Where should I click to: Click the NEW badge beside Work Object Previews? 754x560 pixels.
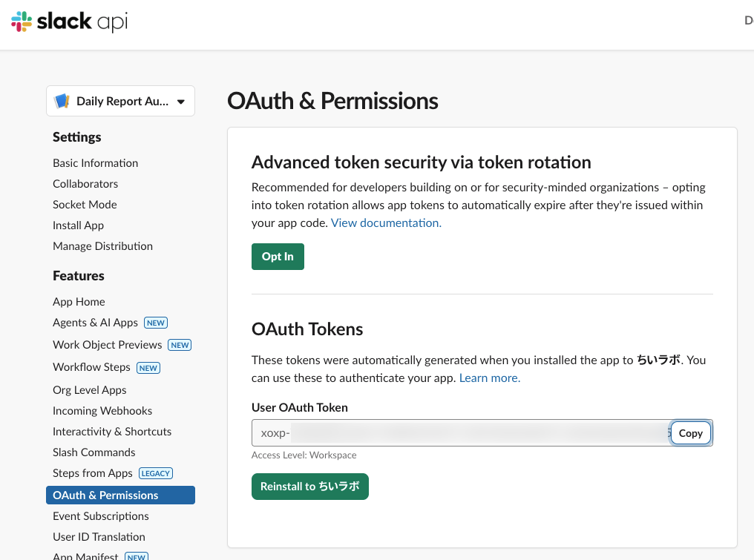[x=180, y=345]
